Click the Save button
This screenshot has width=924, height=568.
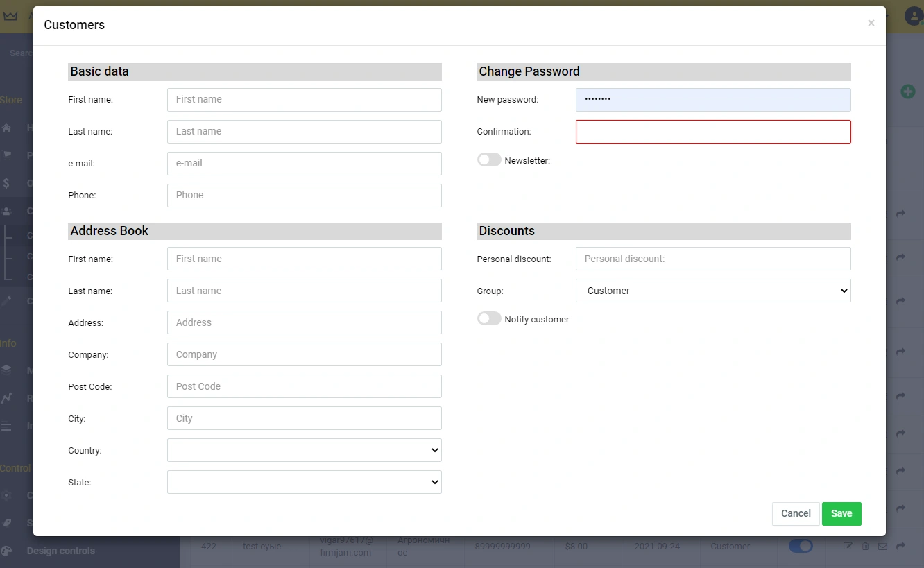click(x=841, y=513)
